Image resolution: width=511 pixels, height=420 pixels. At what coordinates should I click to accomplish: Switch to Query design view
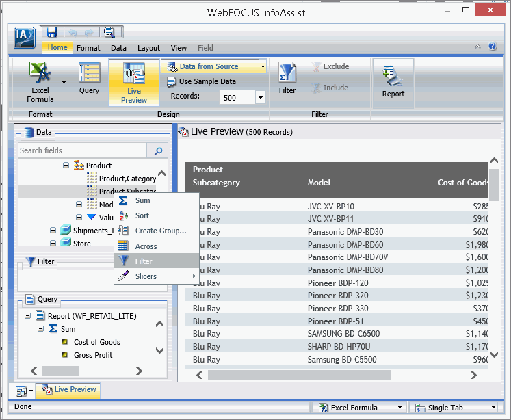tap(89, 78)
